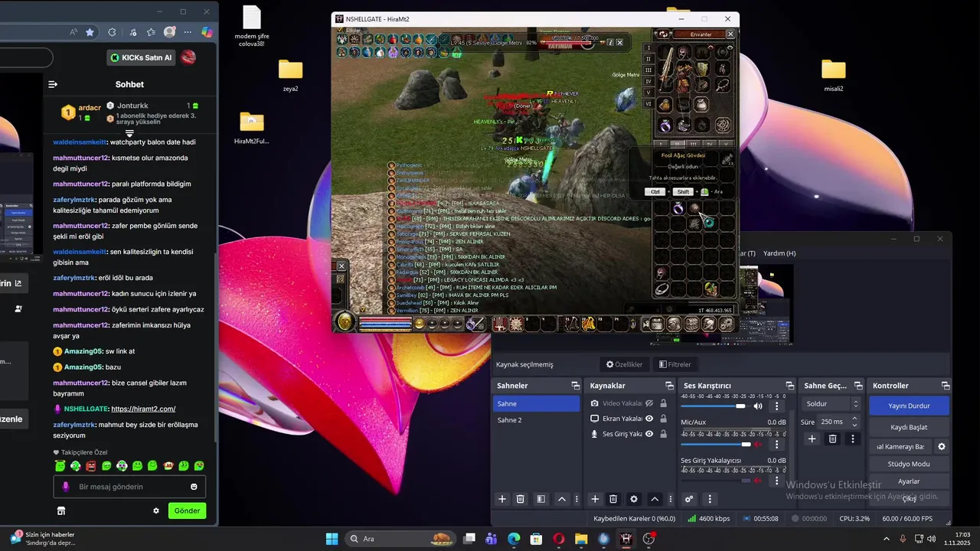Open emoji picker in chat message box
The height and width of the screenshot is (551, 980).
[x=194, y=487]
